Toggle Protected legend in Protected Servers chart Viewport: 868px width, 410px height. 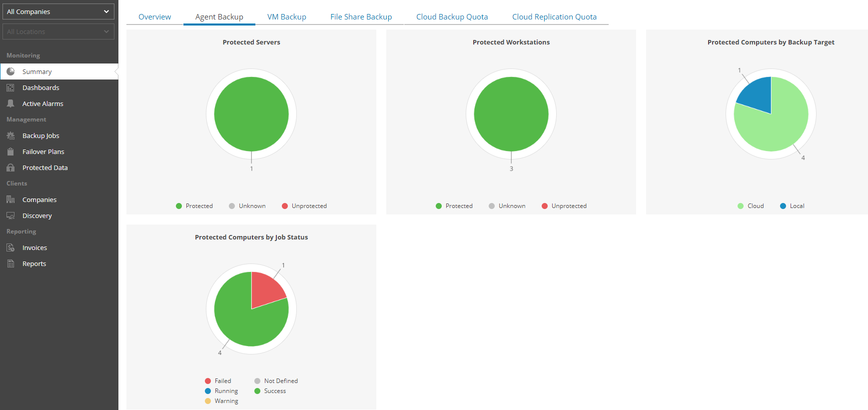(194, 206)
